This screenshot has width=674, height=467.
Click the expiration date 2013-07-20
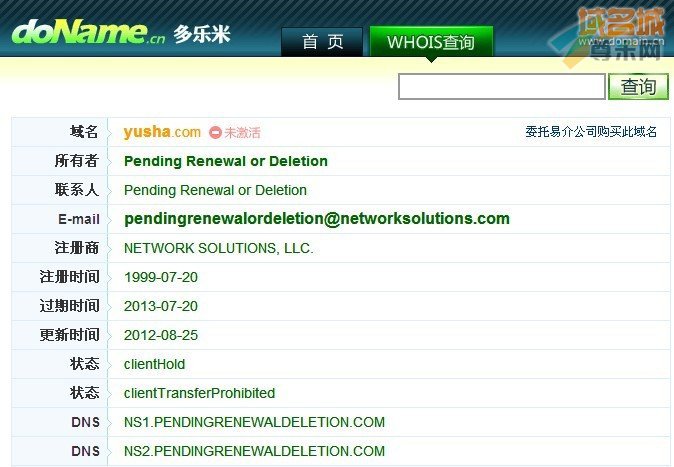pos(161,306)
